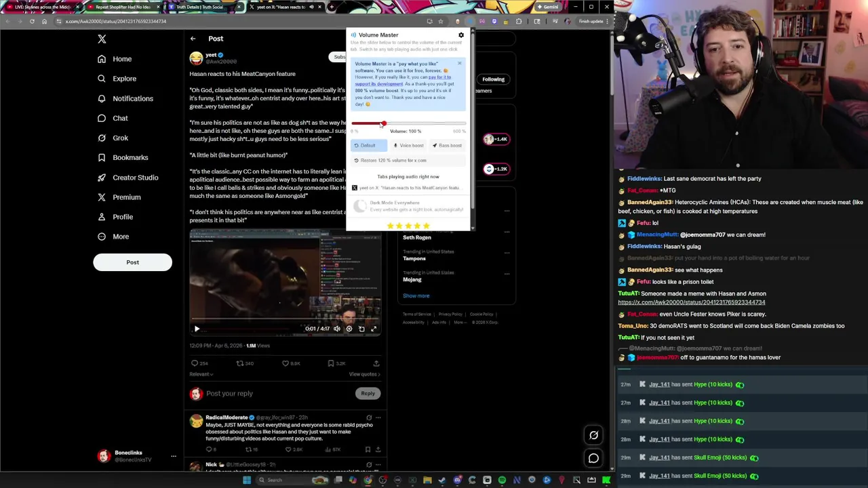Image resolution: width=868 pixels, height=488 pixels.
Task: Click the X logo in sidebar
Action: [x=102, y=39]
